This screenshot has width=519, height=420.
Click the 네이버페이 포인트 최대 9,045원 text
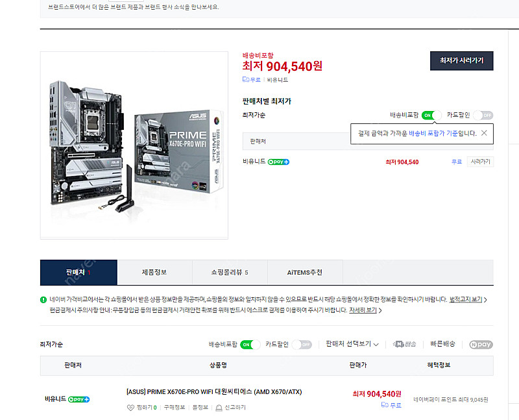[x=450, y=399]
